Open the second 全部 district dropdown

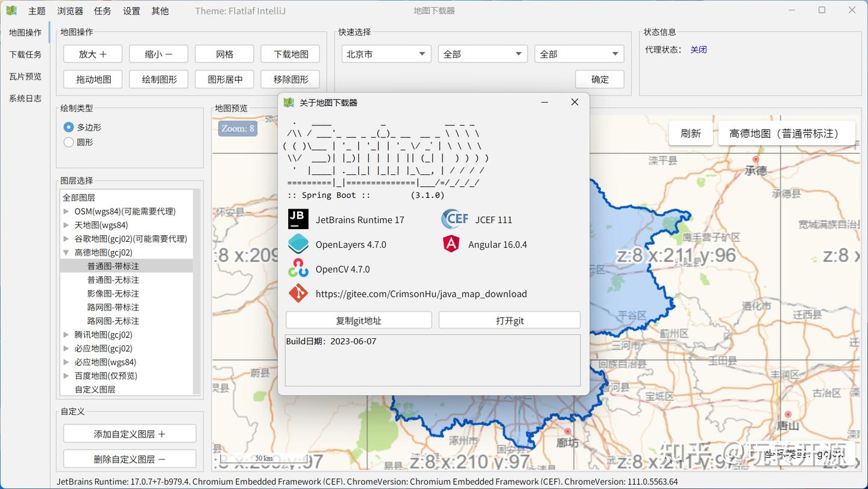pos(483,54)
